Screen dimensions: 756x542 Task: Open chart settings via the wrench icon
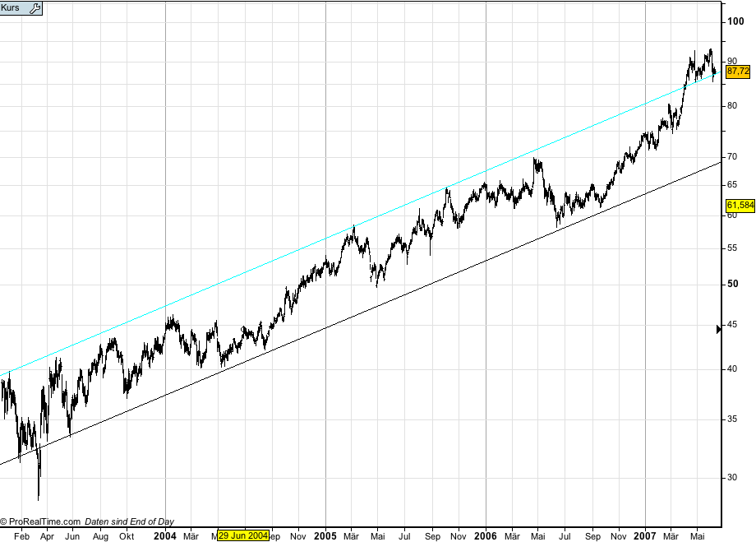(35, 7)
